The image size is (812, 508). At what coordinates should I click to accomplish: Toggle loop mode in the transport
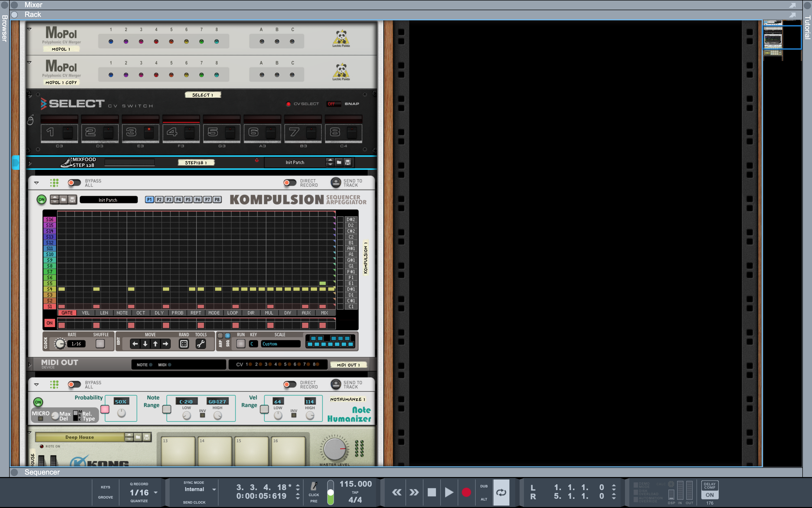501,492
